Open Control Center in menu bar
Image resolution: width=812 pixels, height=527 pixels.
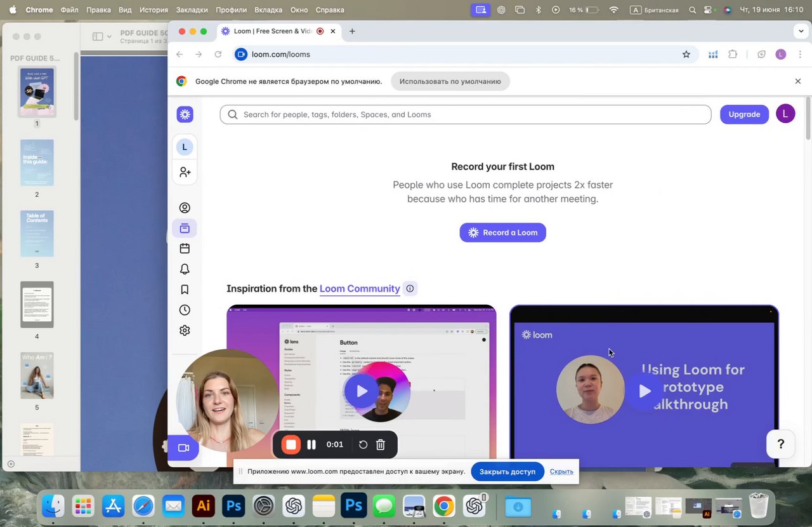tap(709, 10)
